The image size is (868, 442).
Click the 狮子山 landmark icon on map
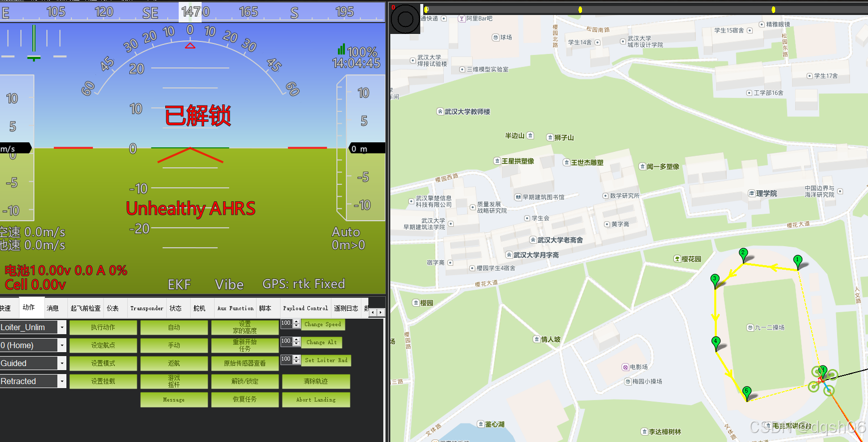click(550, 137)
